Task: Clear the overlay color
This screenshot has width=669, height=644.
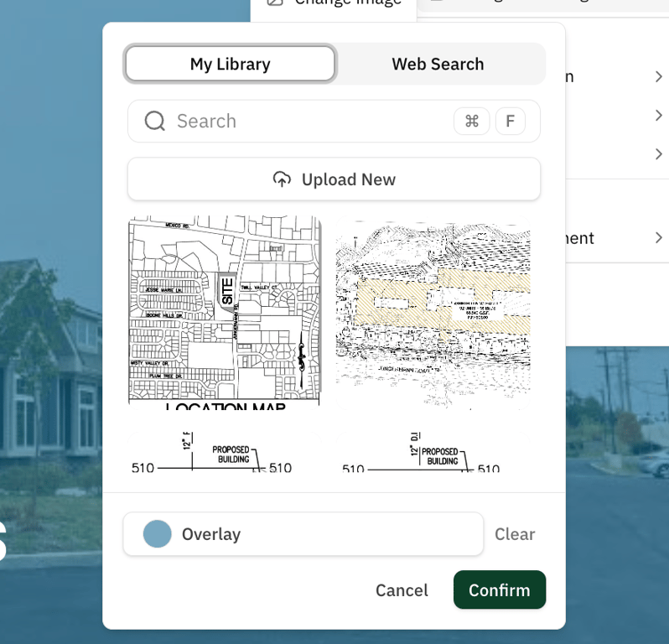Action: (515, 534)
